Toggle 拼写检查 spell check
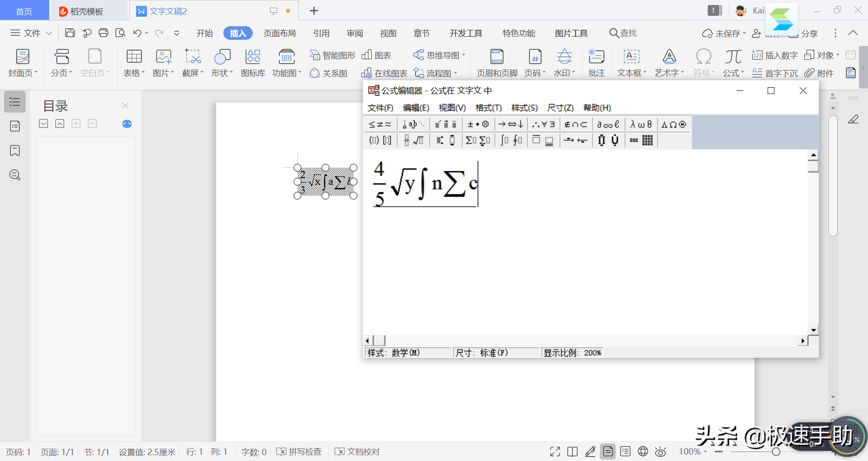This screenshot has width=868, height=461. click(x=299, y=452)
